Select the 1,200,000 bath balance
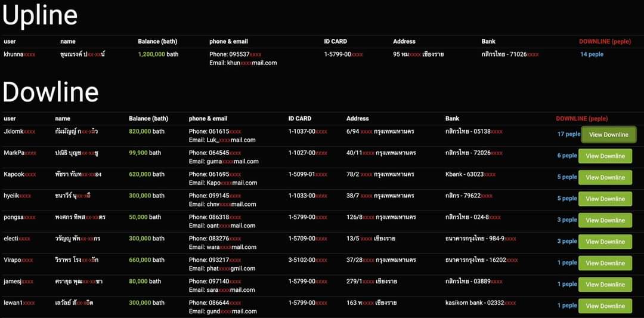Screen dimensions: 644x318 (158, 54)
